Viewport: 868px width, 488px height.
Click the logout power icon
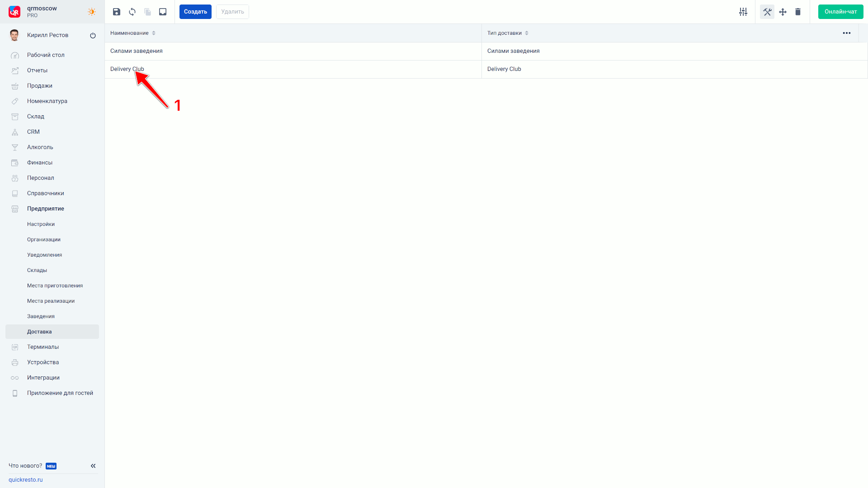[93, 35]
